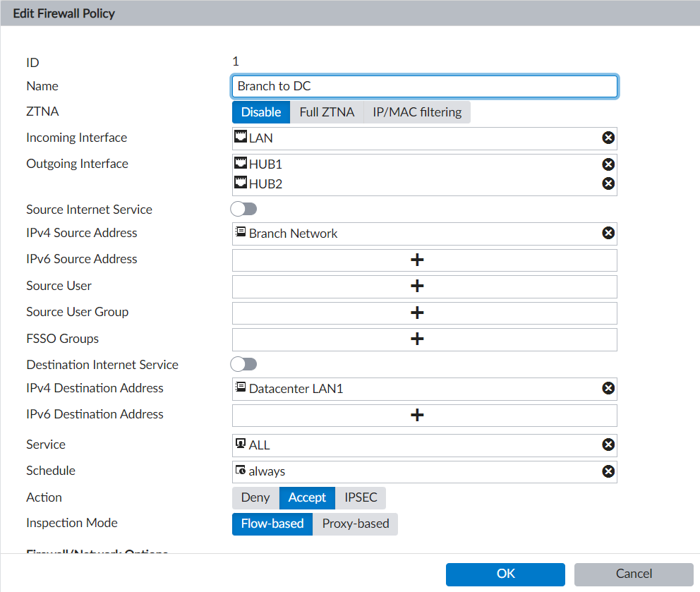The image size is (700, 592).
Task: Switch Inspection Mode to Proxy-based
Action: [x=355, y=524]
